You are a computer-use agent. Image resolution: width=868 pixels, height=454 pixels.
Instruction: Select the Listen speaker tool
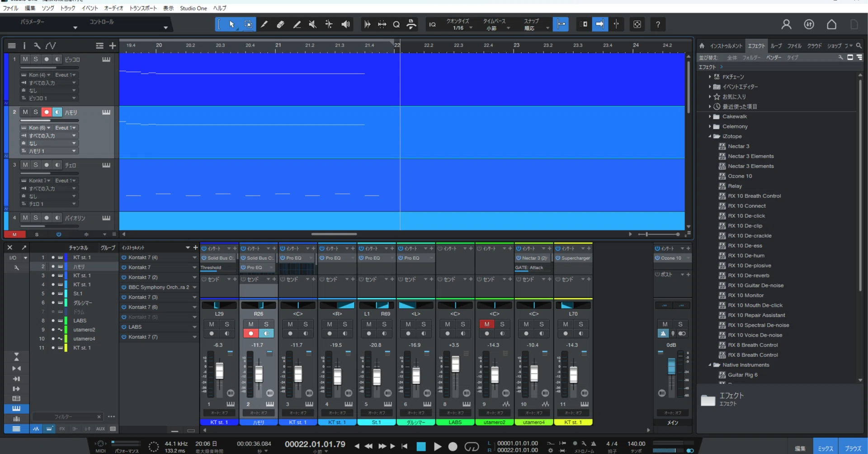tap(345, 24)
